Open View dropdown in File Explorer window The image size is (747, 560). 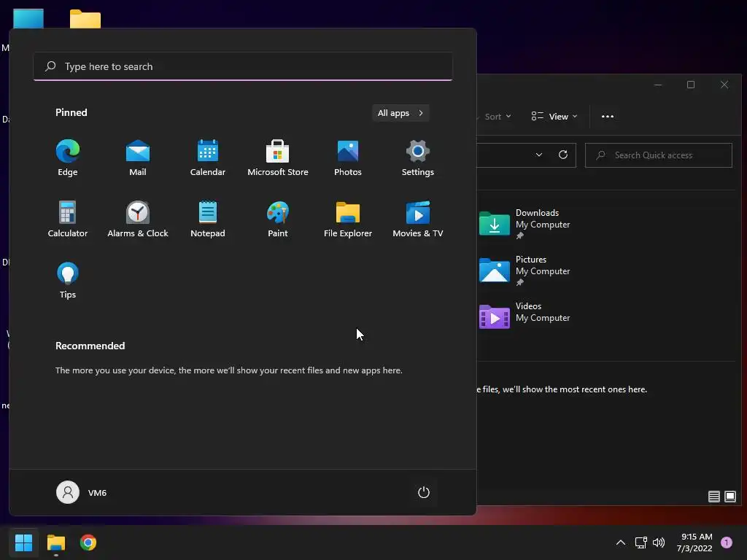554,117
